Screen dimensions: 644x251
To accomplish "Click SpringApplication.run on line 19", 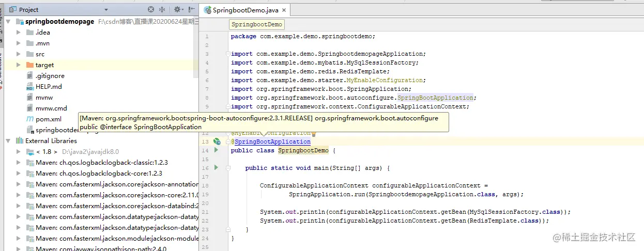I will tap(326, 194).
